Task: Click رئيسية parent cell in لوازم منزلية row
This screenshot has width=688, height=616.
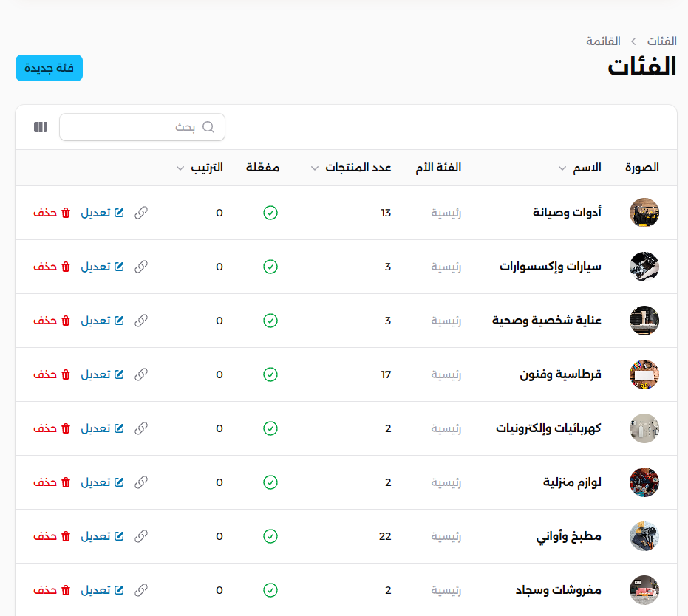Action: [x=446, y=482]
